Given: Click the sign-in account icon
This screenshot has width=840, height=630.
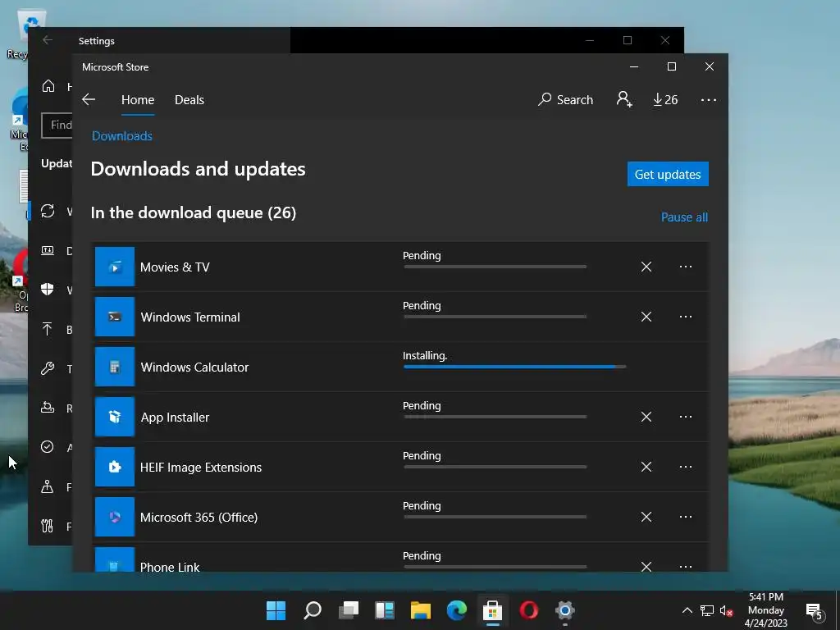Looking at the screenshot, I should 624,99.
